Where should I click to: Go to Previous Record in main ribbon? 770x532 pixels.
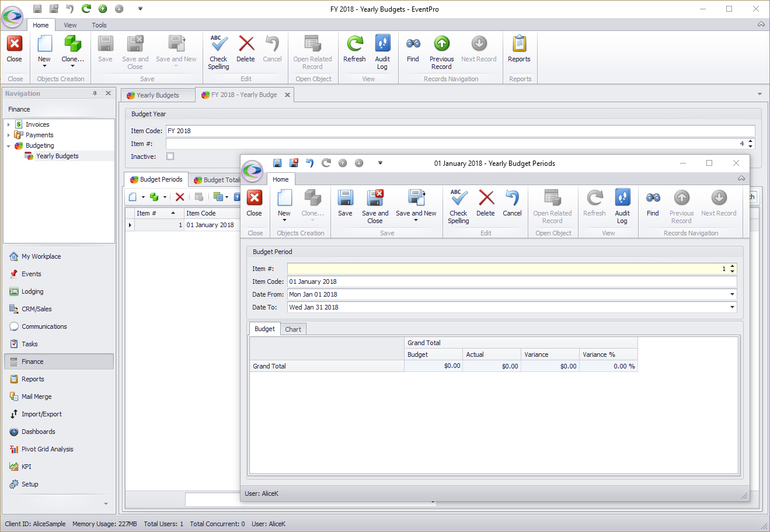441,52
